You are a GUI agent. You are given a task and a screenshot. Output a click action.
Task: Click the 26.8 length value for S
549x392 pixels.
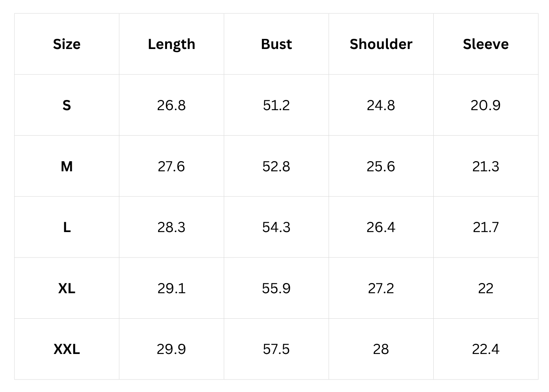[x=171, y=105]
